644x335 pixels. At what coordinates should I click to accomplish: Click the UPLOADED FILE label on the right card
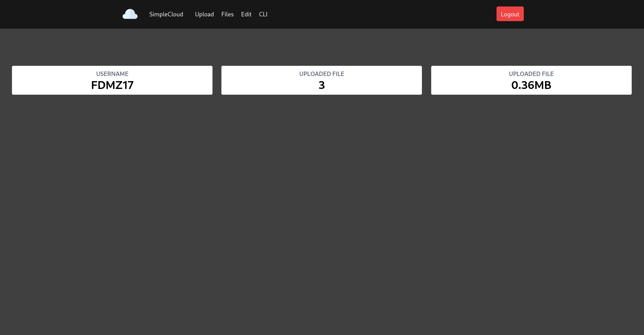click(531, 74)
